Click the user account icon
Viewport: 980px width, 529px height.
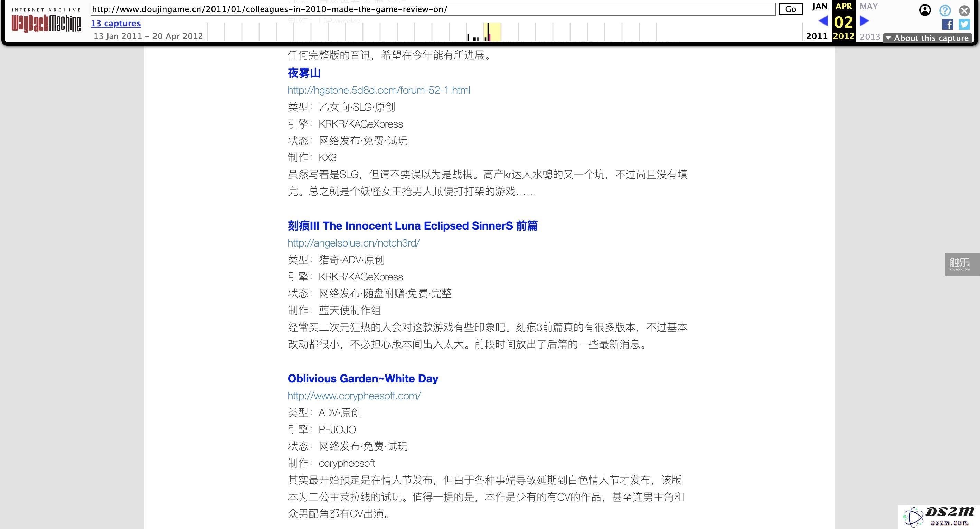pyautogui.click(x=925, y=10)
